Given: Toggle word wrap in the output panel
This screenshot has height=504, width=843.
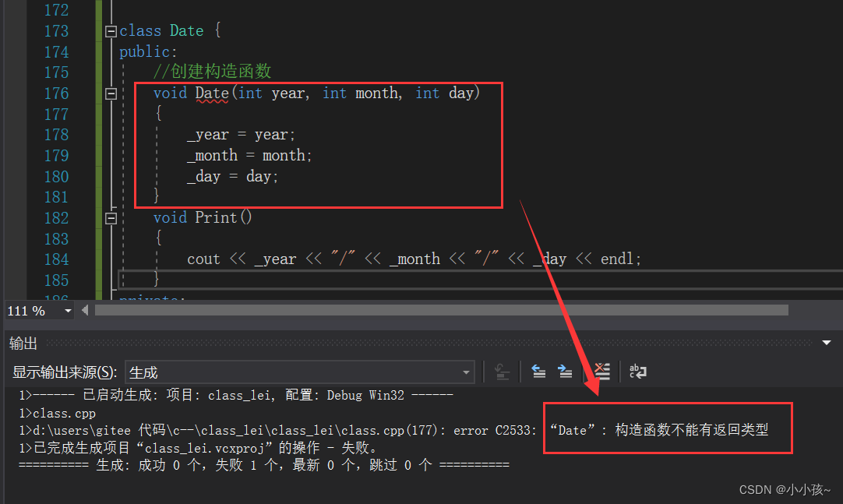Looking at the screenshot, I should pos(637,372).
